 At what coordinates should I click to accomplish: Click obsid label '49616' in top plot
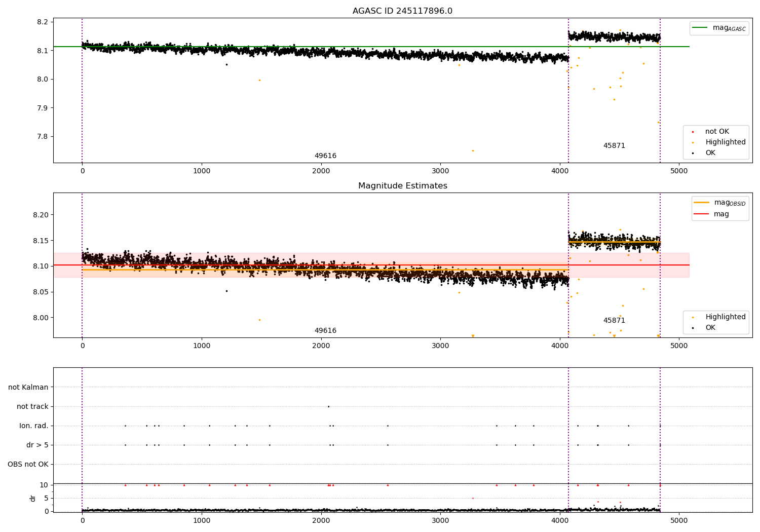tap(325, 156)
